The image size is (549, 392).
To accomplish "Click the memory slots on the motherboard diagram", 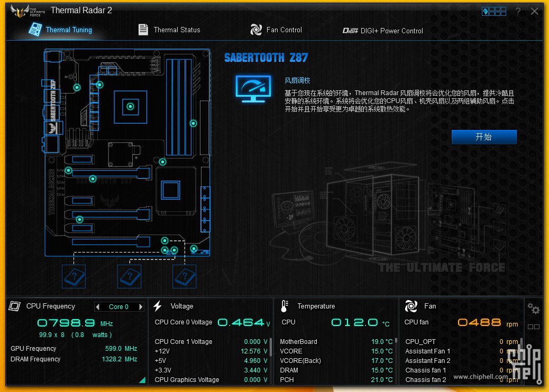I will [x=179, y=107].
